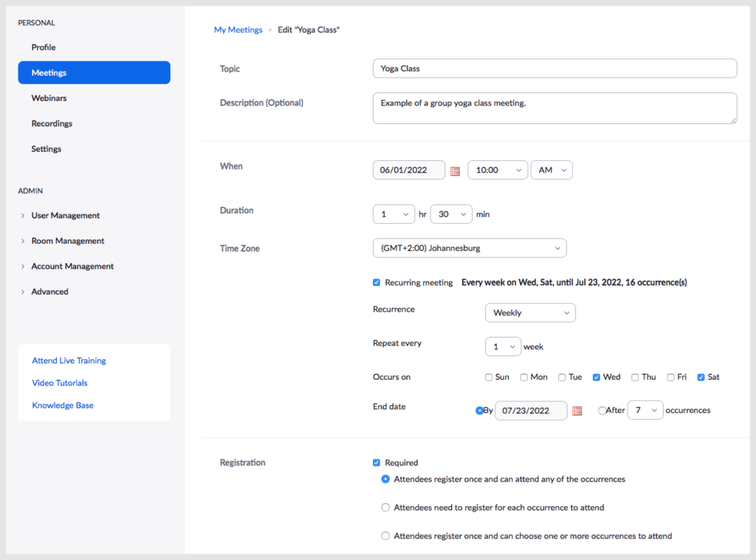Screen dimensions: 756x560
Task: Disable the Registration Required checkbox
Action: pos(377,462)
